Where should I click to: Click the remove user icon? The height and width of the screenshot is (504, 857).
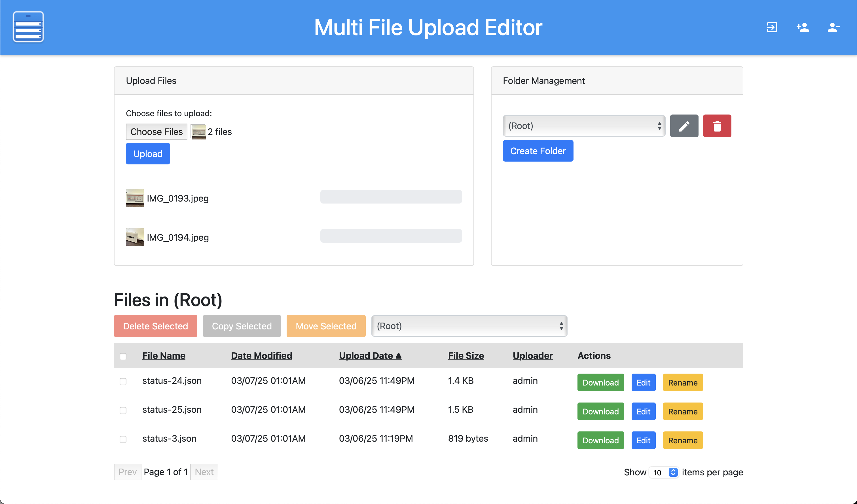[x=833, y=27]
